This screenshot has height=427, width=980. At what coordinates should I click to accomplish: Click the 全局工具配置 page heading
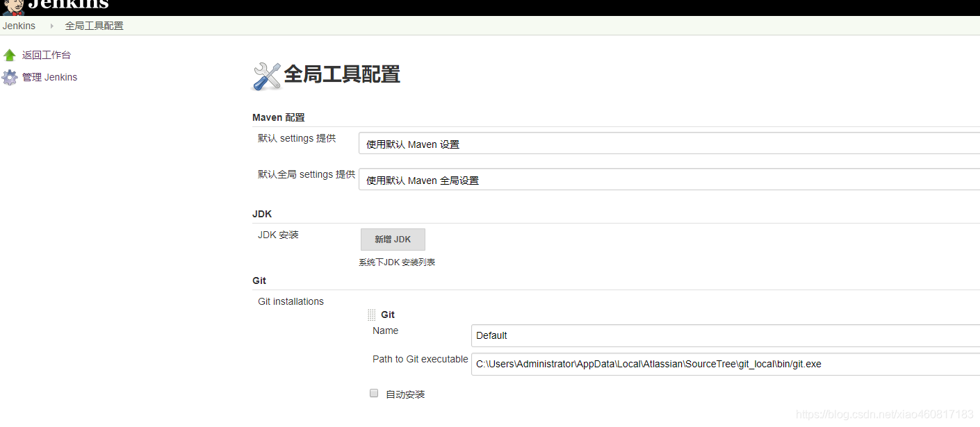click(342, 74)
